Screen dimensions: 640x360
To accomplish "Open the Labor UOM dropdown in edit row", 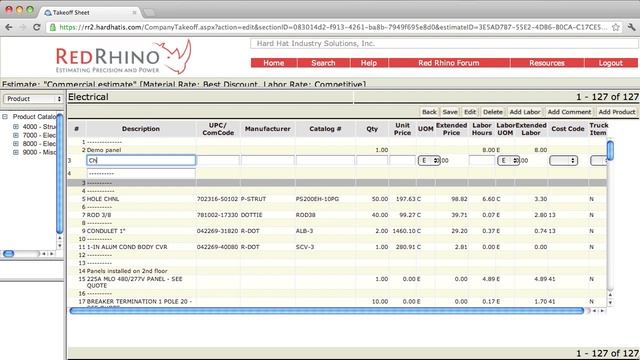I will 508,160.
